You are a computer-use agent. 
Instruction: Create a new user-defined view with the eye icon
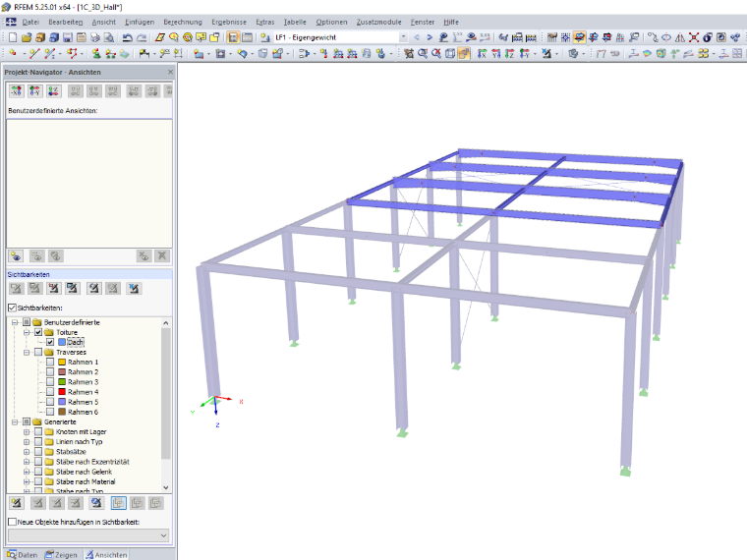(x=16, y=256)
